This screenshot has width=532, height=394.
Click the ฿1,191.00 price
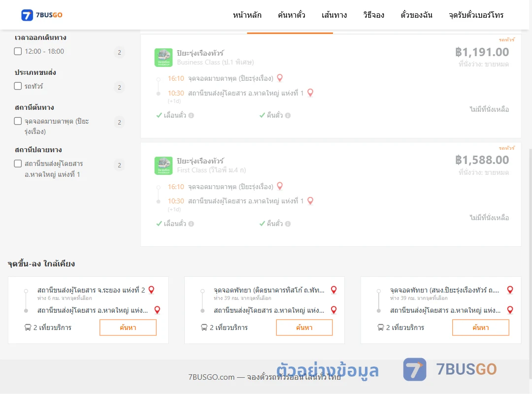(482, 52)
